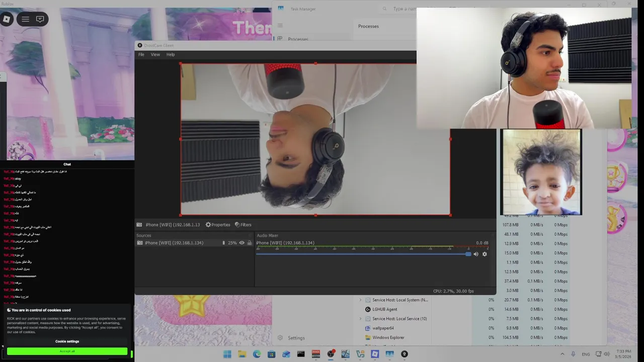Expand Service Host: Local System group

[x=360, y=300]
